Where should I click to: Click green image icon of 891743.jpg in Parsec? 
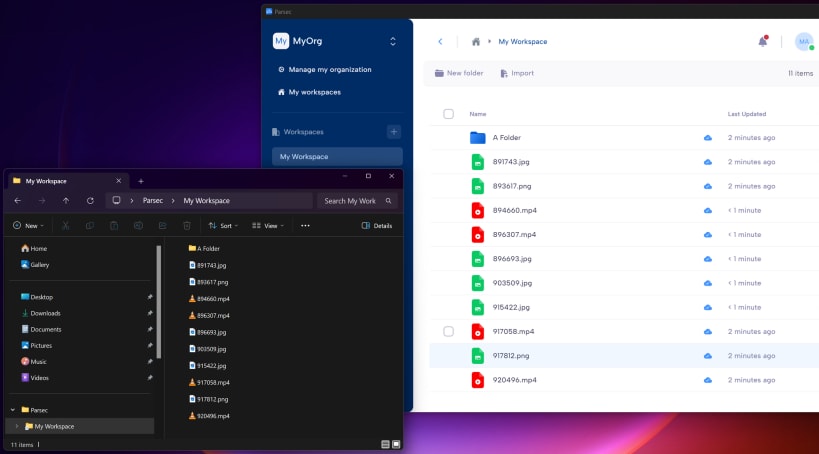point(477,162)
